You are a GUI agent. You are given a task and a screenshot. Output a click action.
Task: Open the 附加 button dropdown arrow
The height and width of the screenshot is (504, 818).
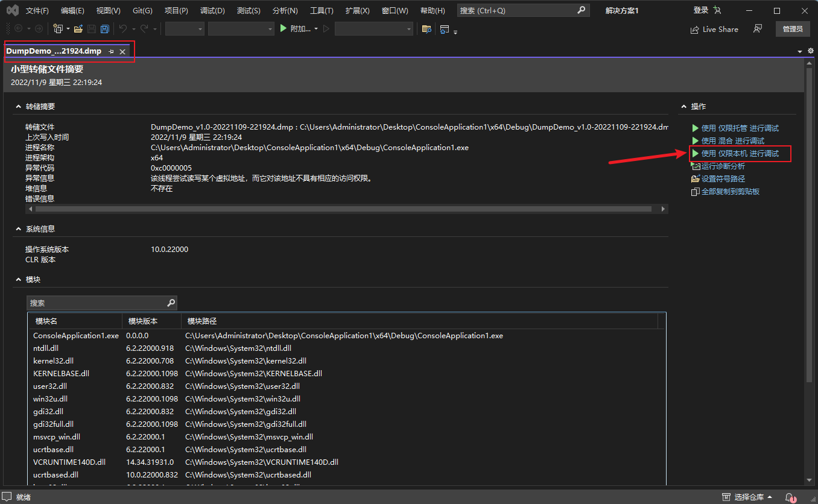pos(316,29)
